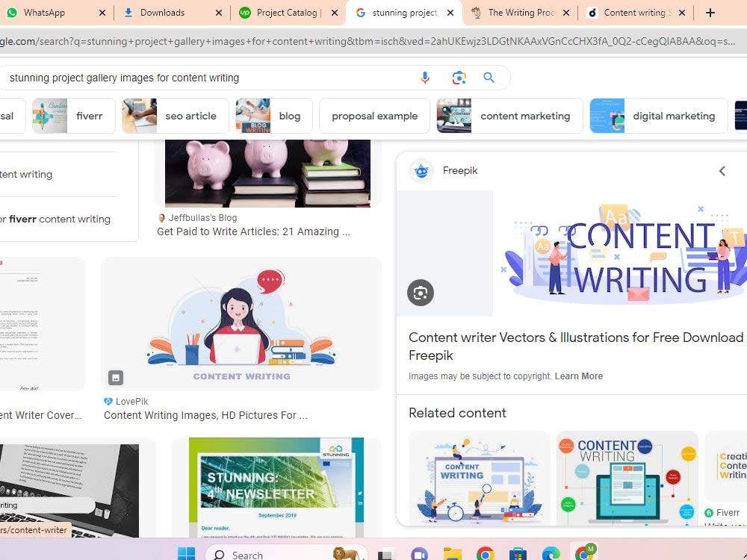Viewport: 747px width, 560px height.
Task: Click the taskbar Search box
Action: (286, 554)
